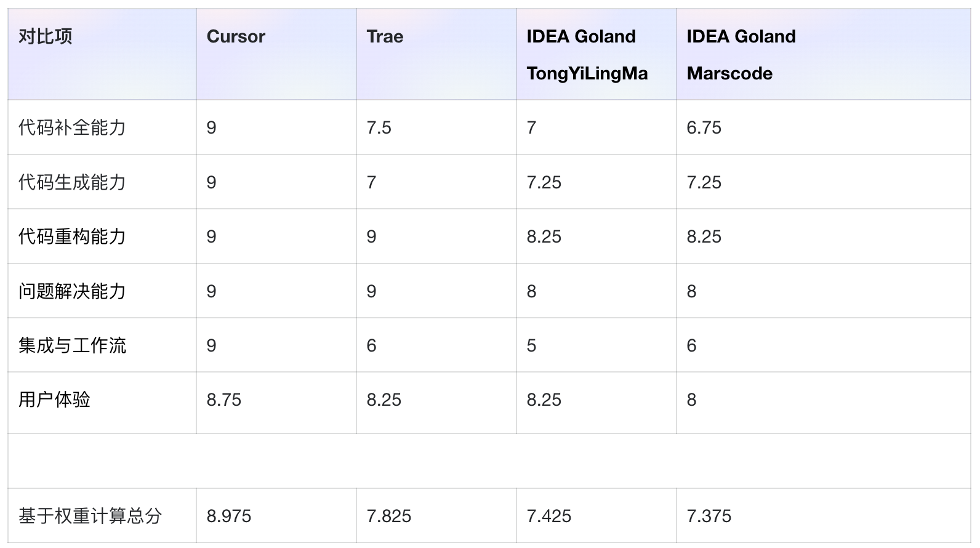
Task: Select the 基于权重计算总分 row label
Action: tap(90, 516)
